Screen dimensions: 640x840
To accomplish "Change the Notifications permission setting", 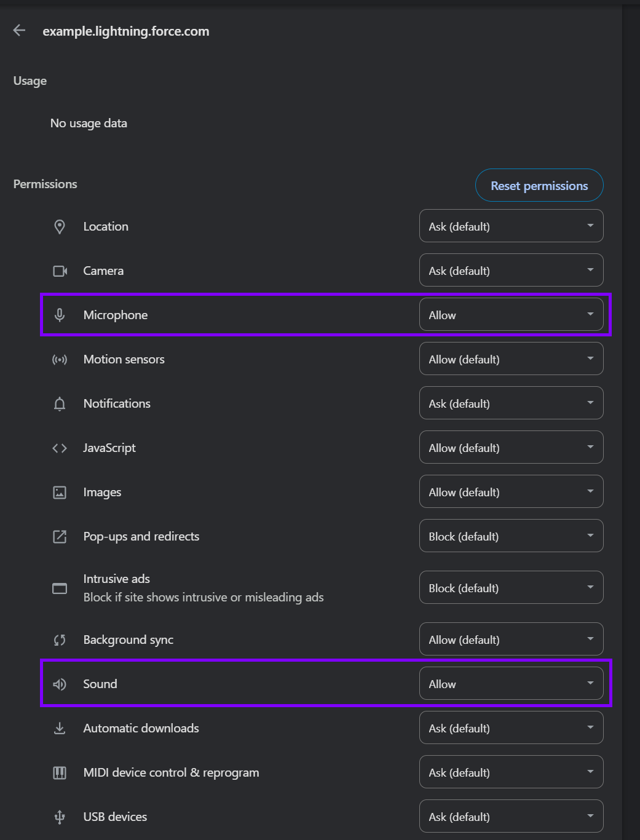I will coord(511,403).
